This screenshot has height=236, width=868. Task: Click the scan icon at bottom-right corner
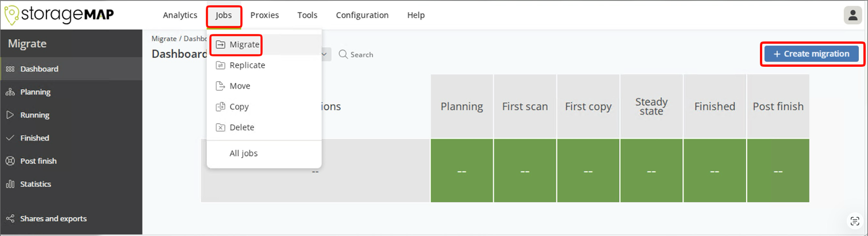pyautogui.click(x=855, y=222)
